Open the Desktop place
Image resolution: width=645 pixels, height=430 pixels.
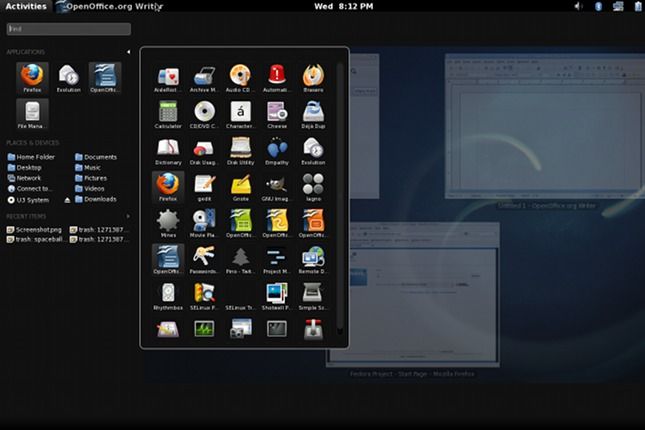pyautogui.click(x=25, y=167)
